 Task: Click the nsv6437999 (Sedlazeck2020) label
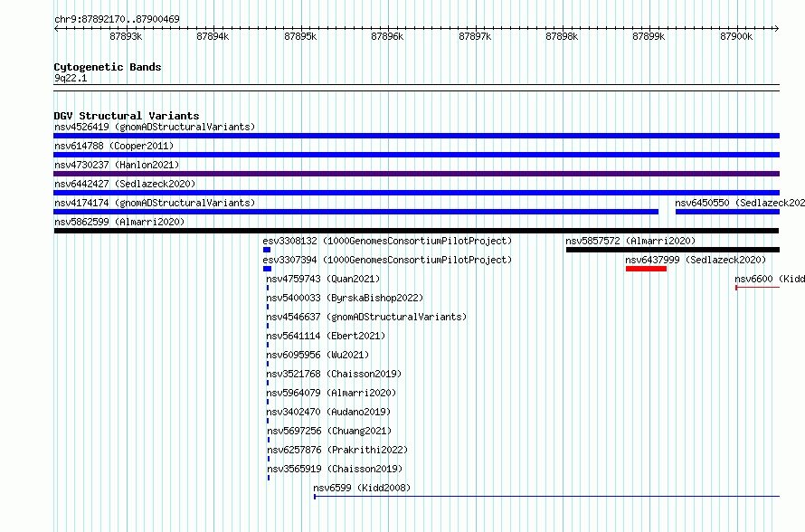tap(696, 260)
